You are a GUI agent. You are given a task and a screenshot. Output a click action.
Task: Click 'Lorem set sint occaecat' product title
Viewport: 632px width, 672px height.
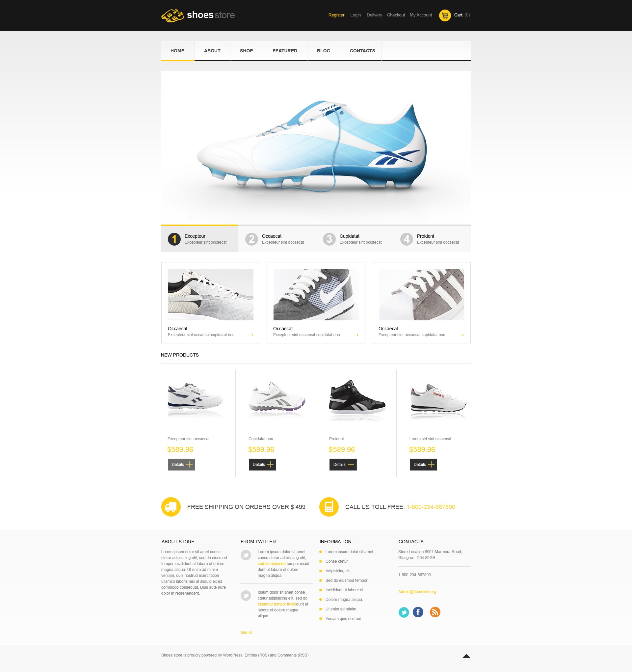[x=430, y=439]
